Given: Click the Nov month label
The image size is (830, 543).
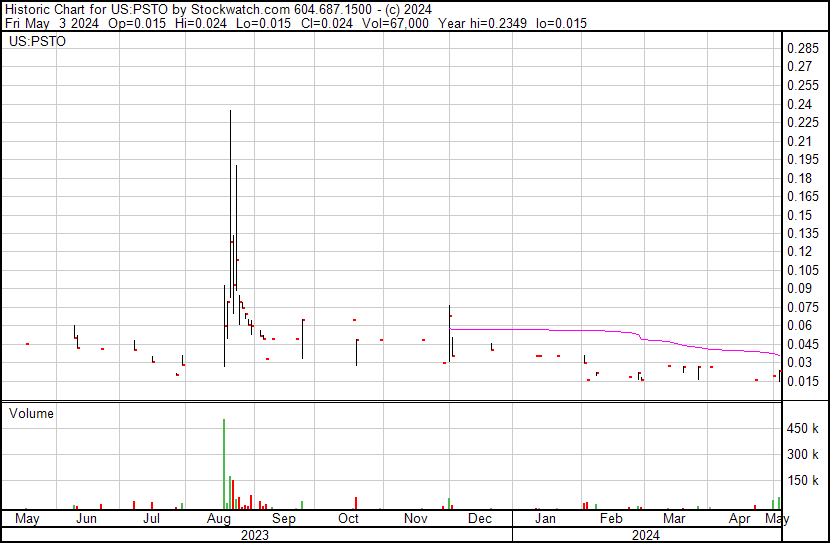Looking at the screenshot, I should point(416,518).
